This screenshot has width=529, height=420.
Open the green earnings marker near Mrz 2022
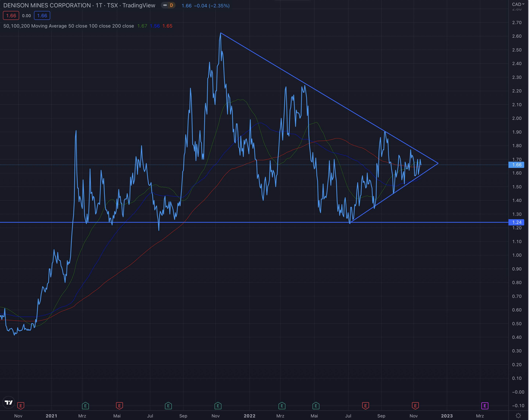point(282,406)
